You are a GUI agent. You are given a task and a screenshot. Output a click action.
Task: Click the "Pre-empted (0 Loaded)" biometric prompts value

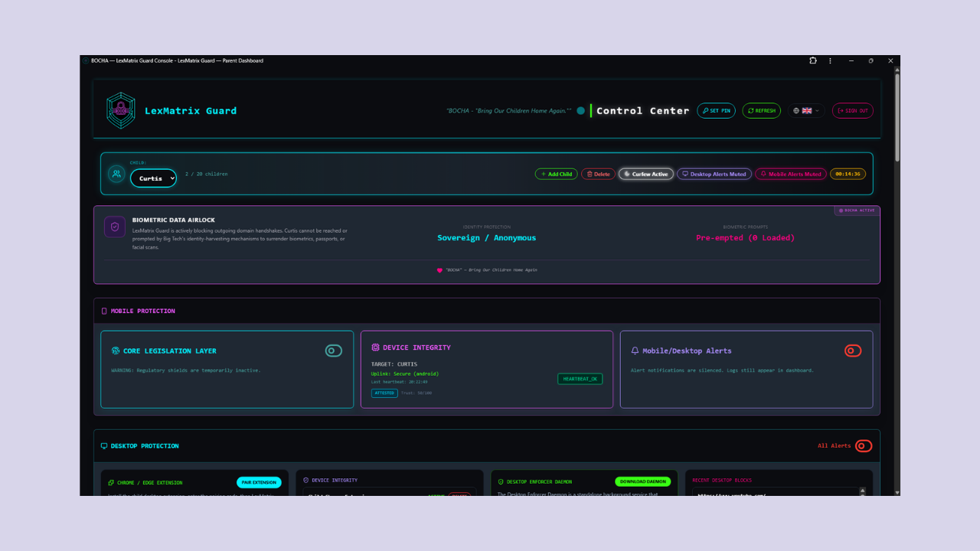pyautogui.click(x=745, y=238)
